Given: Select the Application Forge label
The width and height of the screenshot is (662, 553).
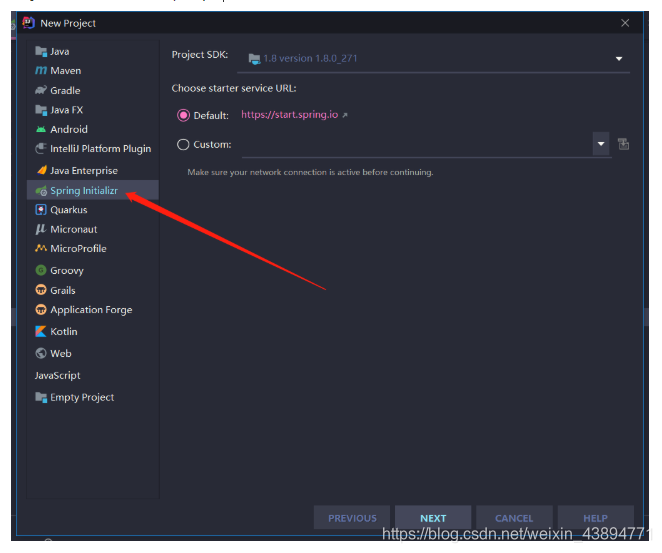Looking at the screenshot, I should (91, 310).
